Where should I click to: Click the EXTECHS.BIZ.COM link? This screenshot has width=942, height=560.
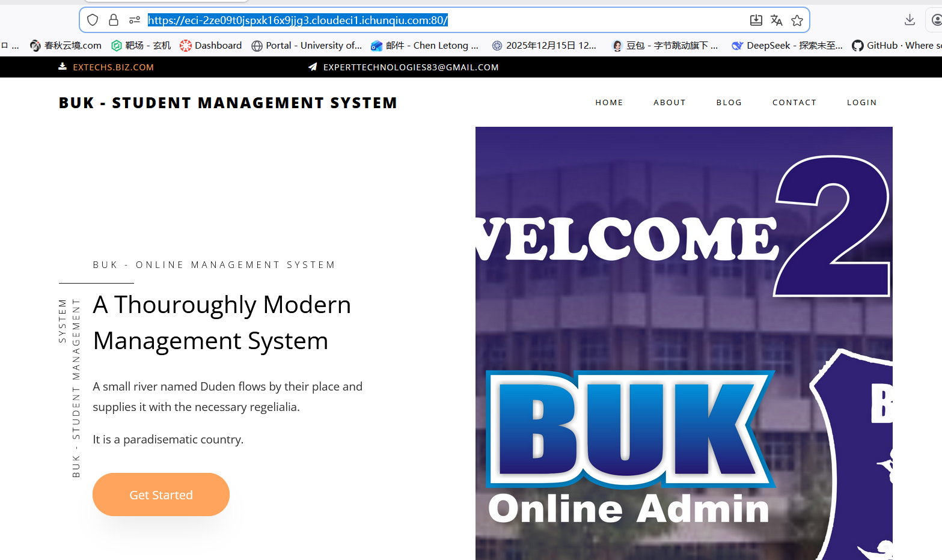(114, 67)
